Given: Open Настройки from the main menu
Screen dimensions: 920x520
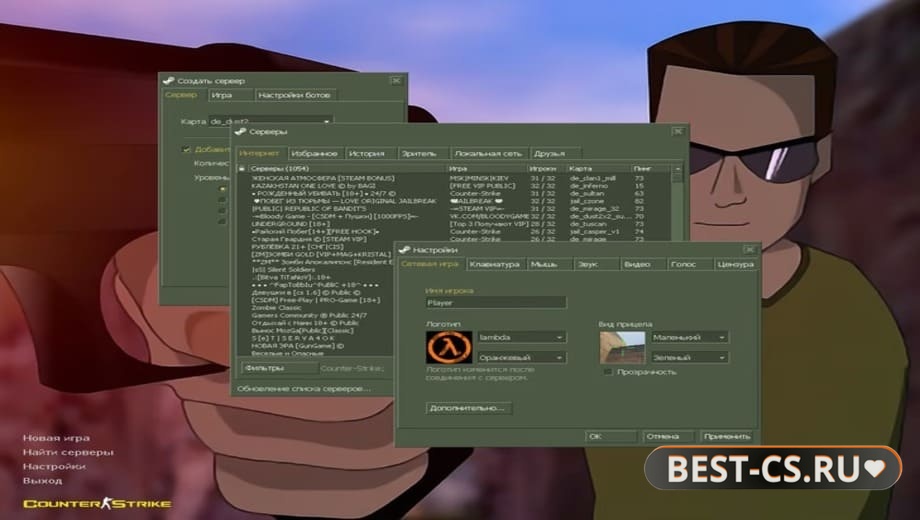Looking at the screenshot, I should 54,466.
